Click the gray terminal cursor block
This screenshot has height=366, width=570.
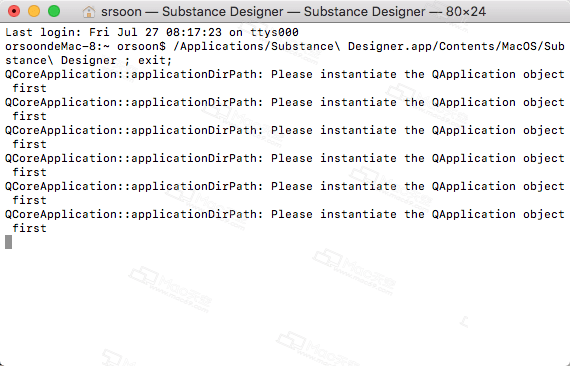click(x=8, y=242)
